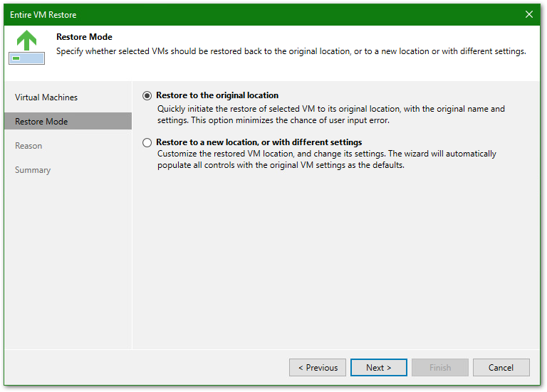Click the 'Restore to the original location' label text
The width and height of the screenshot is (547, 392).
tap(217, 95)
